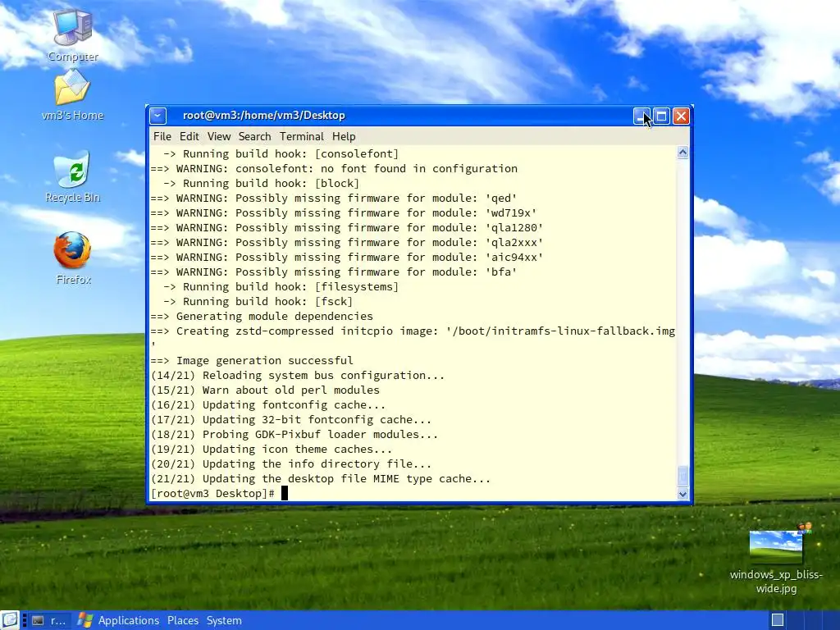Click the '(19/21) Updating icon theme caches...' line

[x=271, y=450]
